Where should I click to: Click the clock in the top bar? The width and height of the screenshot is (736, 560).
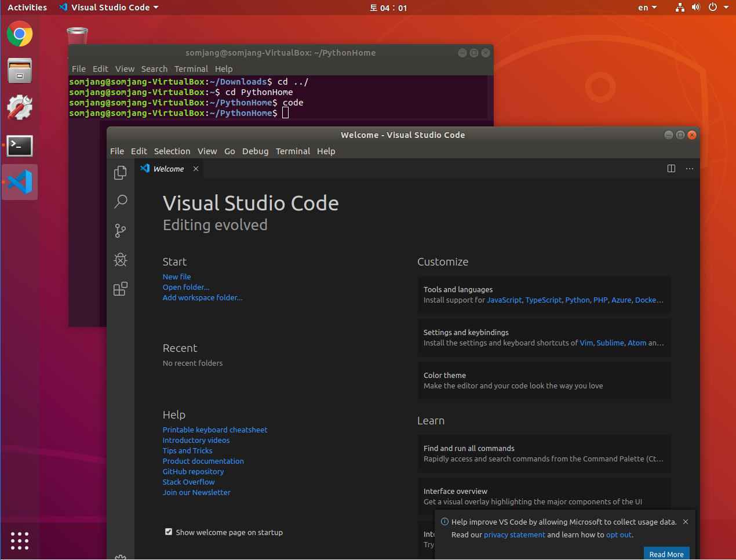point(388,8)
